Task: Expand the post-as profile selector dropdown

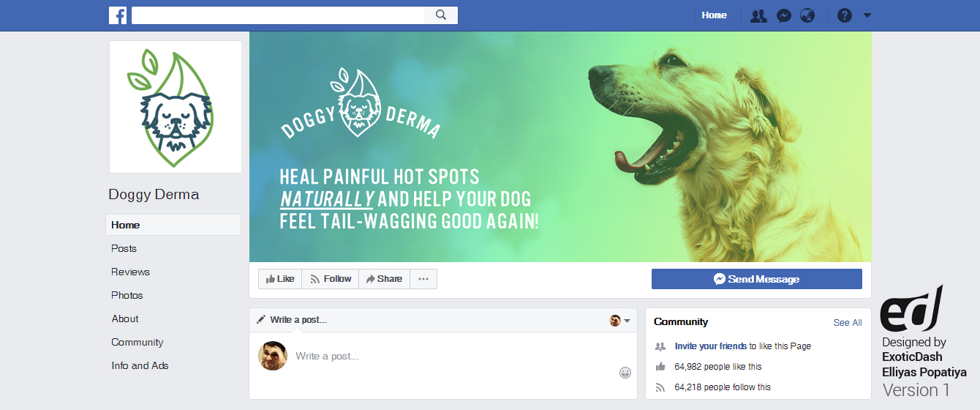Action: (620, 320)
